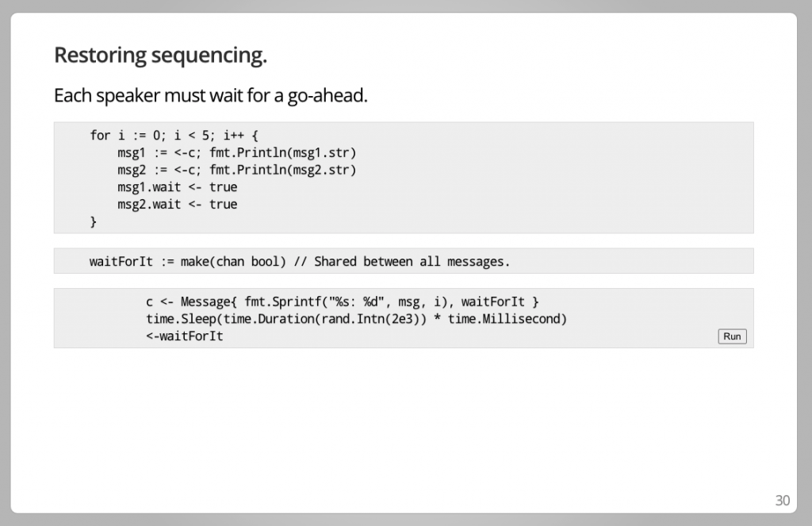Click the "Restoring sequencing." slide title
This screenshot has height=526, width=812.
pyautogui.click(x=160, y=56)
